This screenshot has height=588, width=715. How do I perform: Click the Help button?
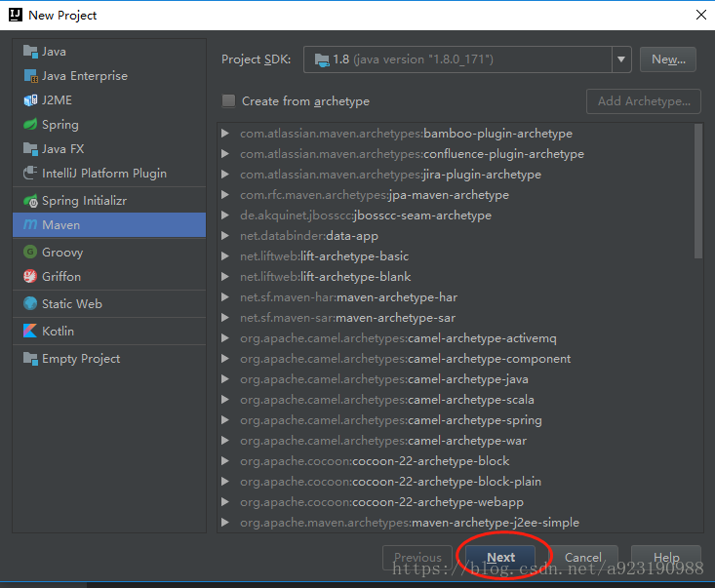tap(666, 557)
